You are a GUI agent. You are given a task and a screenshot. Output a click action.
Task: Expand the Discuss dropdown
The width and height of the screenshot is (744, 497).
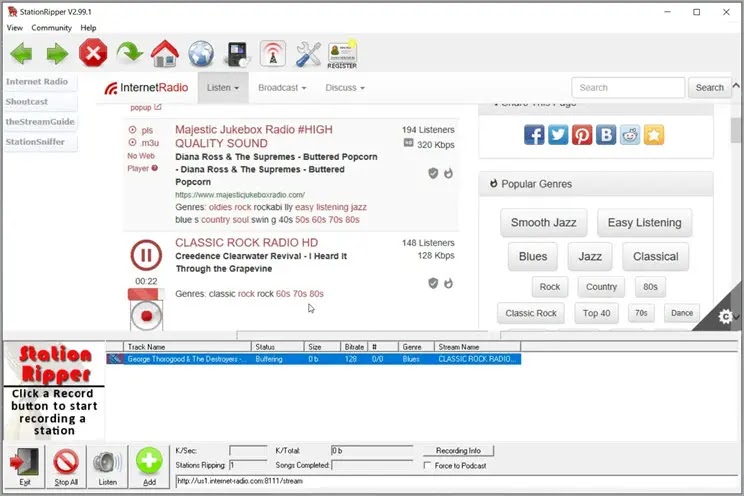pyautogui.click(x=345, y=88)
